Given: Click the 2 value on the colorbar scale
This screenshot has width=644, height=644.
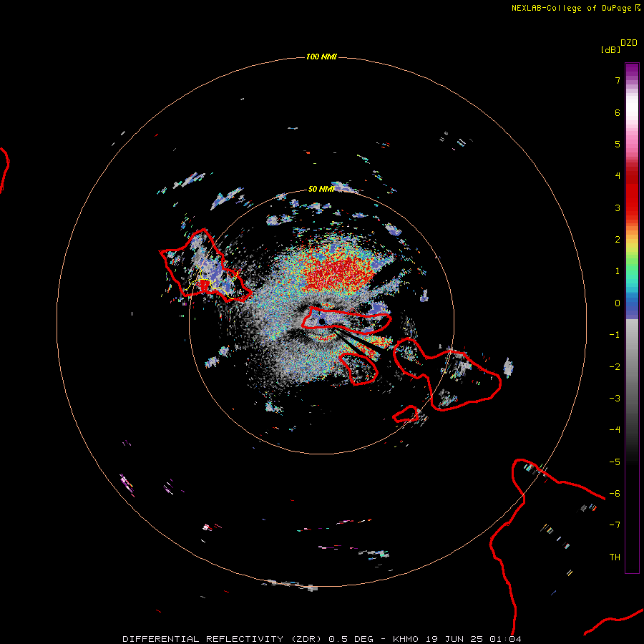Looking at the screenshot, I should click(618, 240).
